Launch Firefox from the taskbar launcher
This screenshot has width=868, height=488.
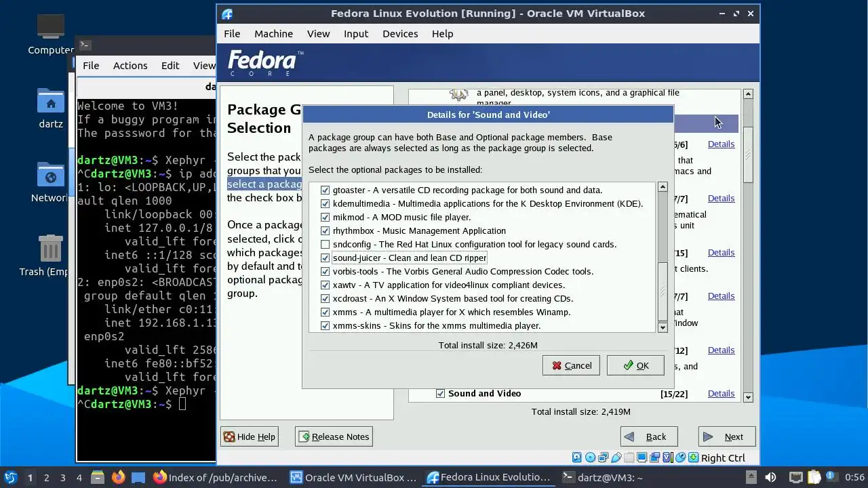coord(118,477)
